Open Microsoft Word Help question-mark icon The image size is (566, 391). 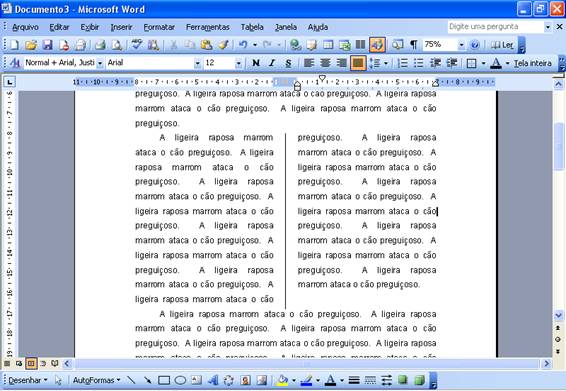(x=475, y=45)
